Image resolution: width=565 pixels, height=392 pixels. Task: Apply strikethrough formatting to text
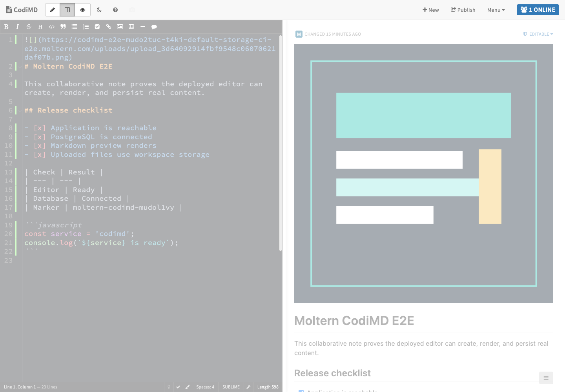(x=29, y=27)
